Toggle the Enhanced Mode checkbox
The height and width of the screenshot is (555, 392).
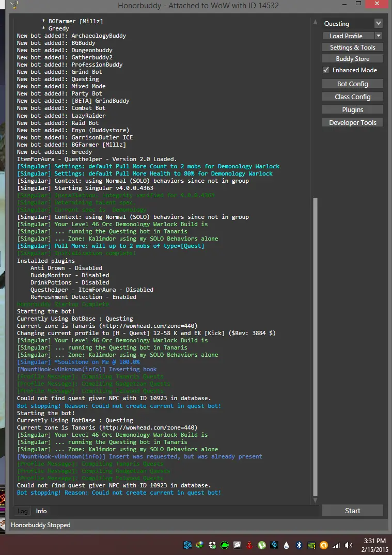pyautogui.click(x=326, y=70)
